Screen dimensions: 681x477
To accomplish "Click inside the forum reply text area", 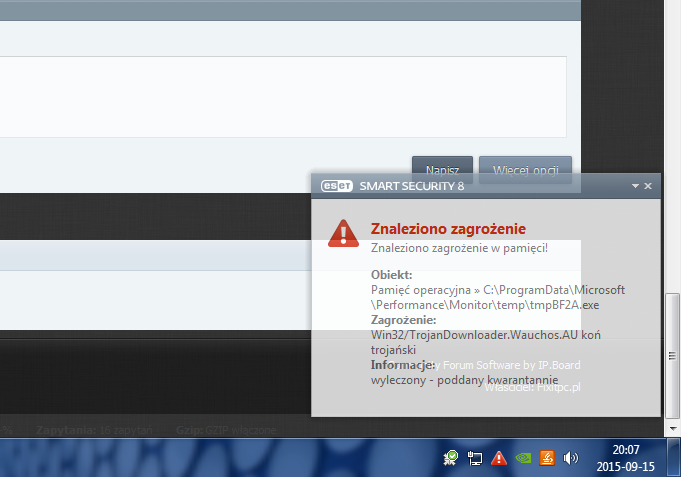I will [283, 97].
